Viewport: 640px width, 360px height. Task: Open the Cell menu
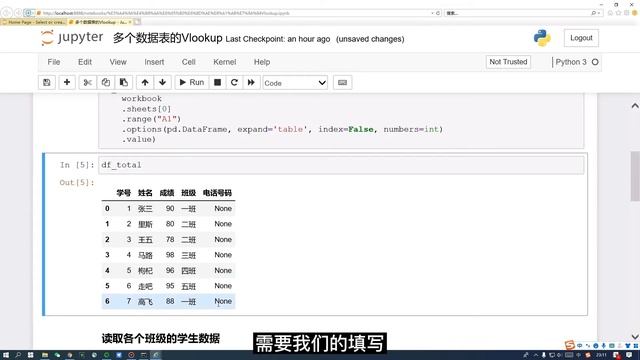point(189,62)
